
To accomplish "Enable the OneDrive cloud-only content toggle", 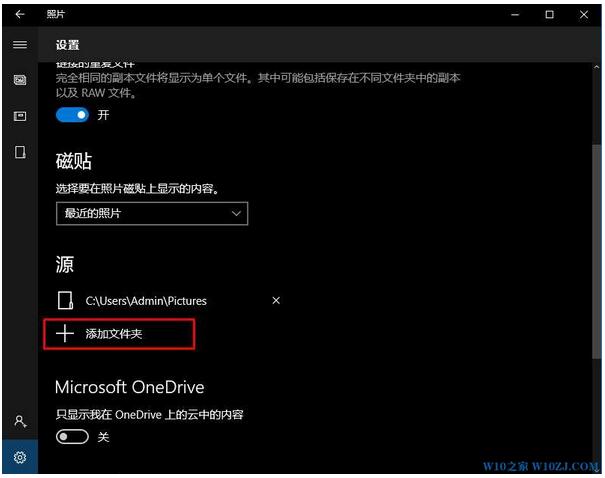I will pos(72,437).
